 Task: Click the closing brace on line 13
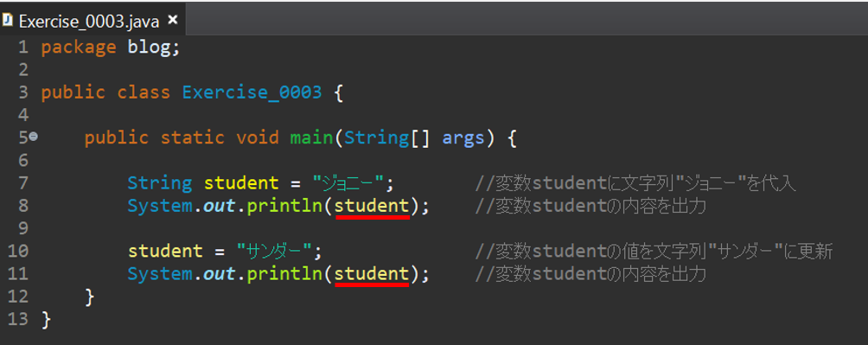pos(47,320)
